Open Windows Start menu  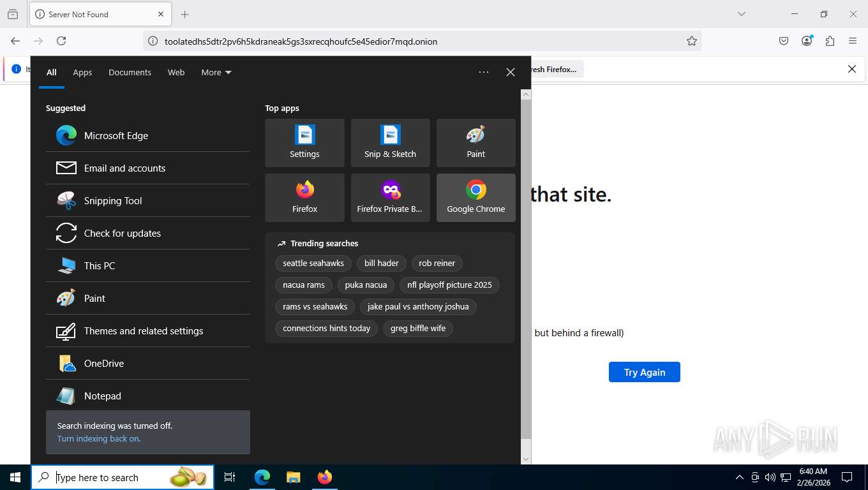click(15, 477)
